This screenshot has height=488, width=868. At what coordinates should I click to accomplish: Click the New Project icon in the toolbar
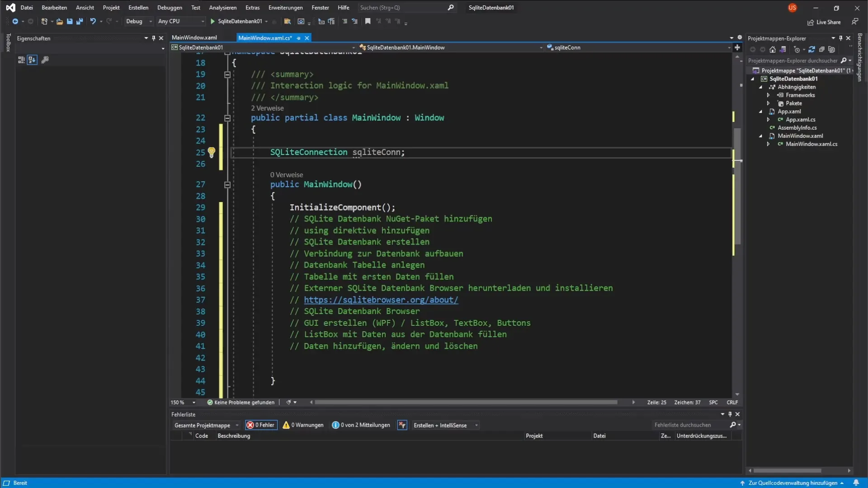pyautogui.click(x=44, y=21)
